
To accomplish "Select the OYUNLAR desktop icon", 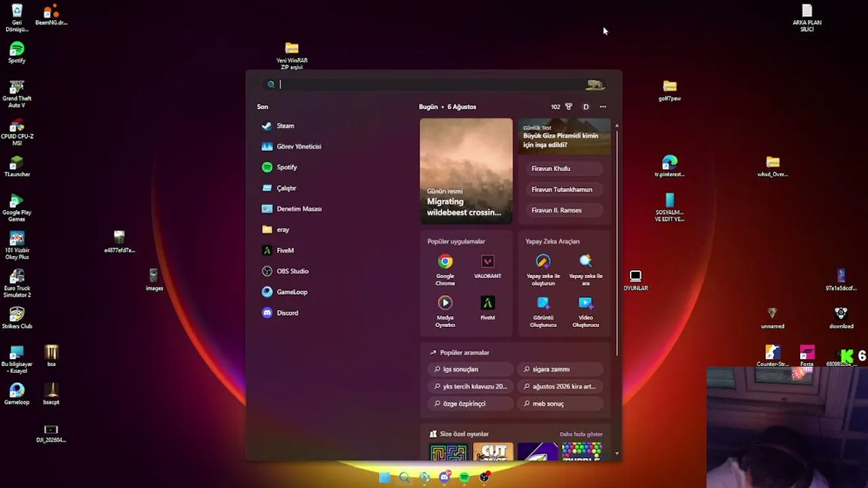I will (635, 280).
